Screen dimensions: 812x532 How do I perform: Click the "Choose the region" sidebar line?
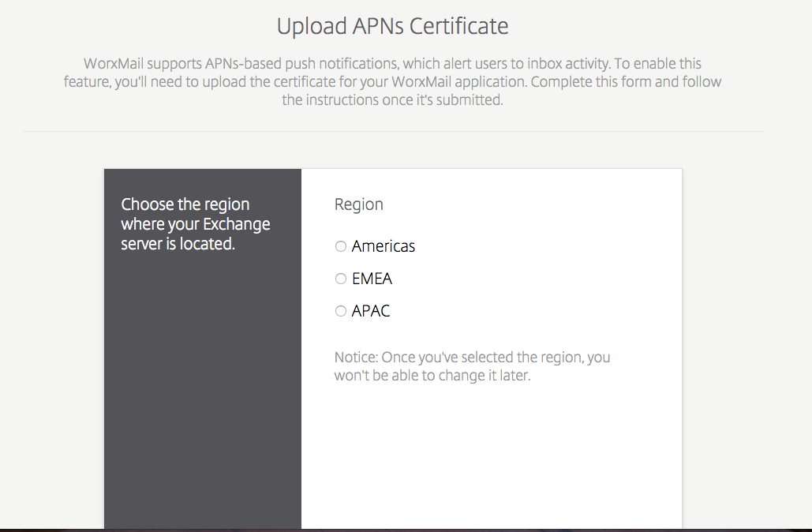tap(185, 204)
